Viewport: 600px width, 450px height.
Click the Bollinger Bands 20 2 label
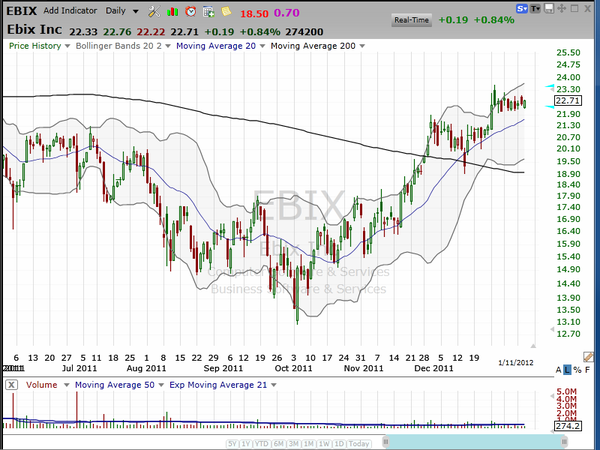tap(119, 46)
